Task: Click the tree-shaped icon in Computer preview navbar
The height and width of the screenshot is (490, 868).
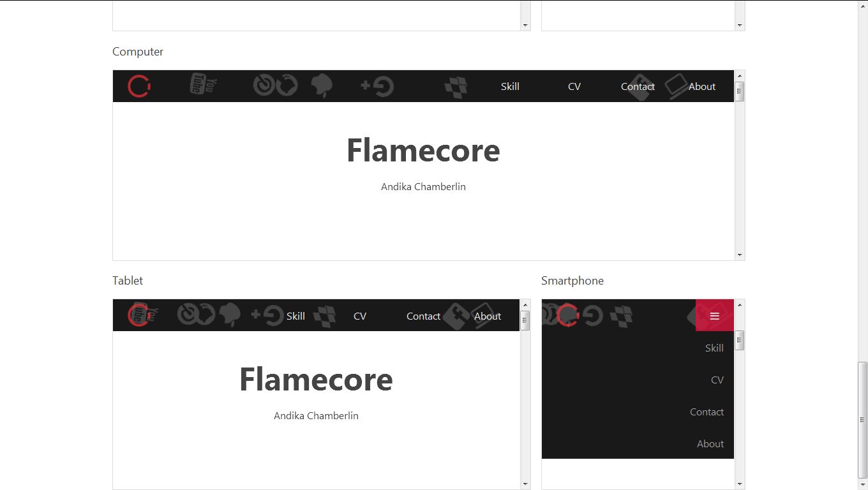Action: pyautogui.click(x=322, y=86)
